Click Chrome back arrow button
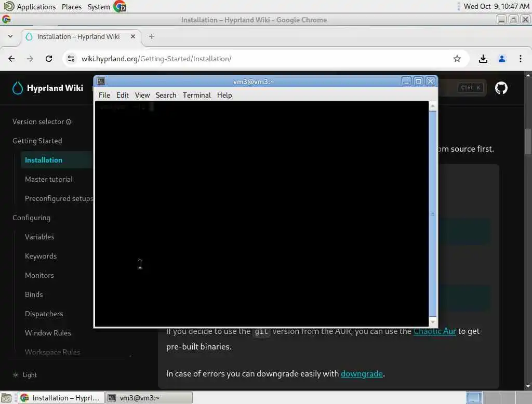Image resolution: width=532 pixels, height=404 pixels. click(x=11, y=59)
